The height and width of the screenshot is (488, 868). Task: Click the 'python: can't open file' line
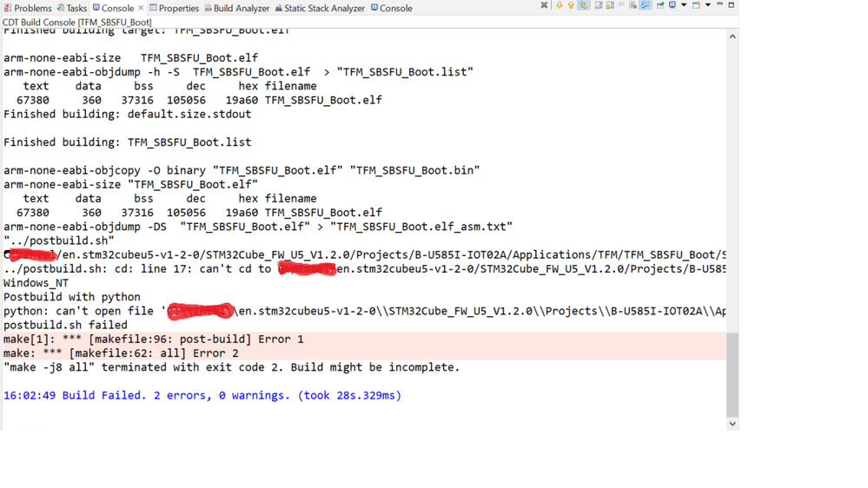tap(364, 311)
